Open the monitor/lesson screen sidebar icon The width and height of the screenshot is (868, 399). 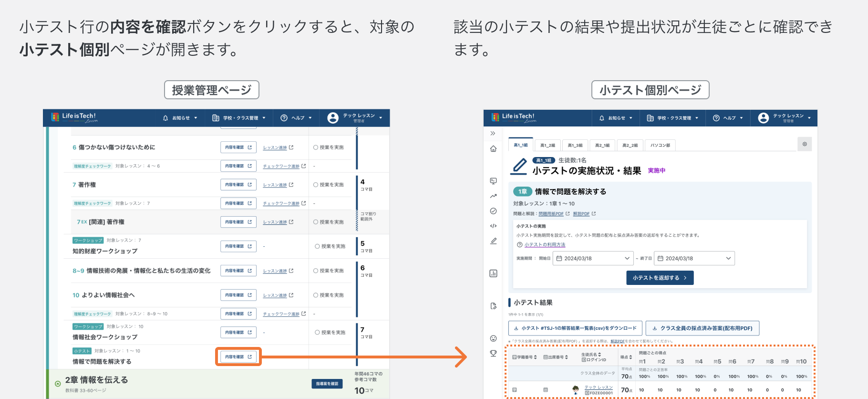click(493, 181)
